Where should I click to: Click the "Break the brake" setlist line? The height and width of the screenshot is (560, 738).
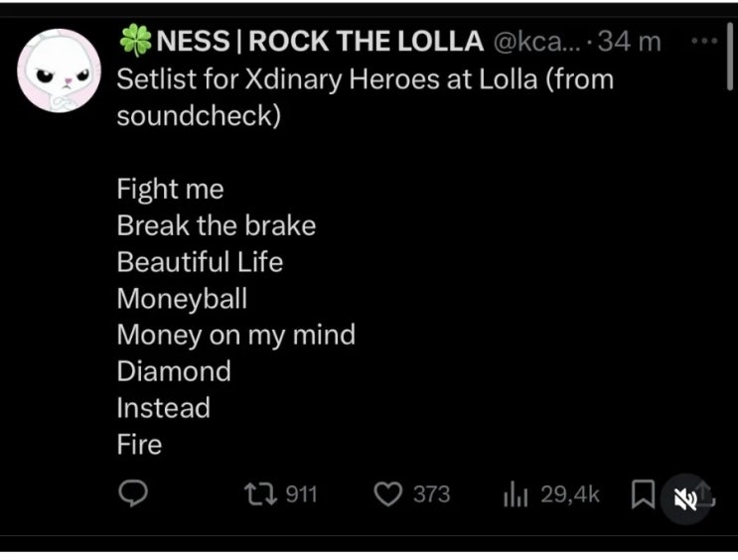pos(216,225)
